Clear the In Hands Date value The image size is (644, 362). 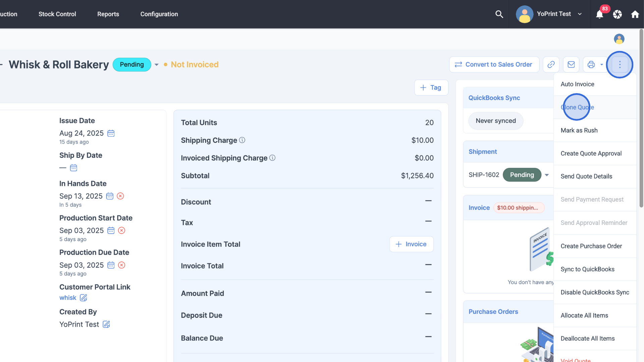coord(120,196)
